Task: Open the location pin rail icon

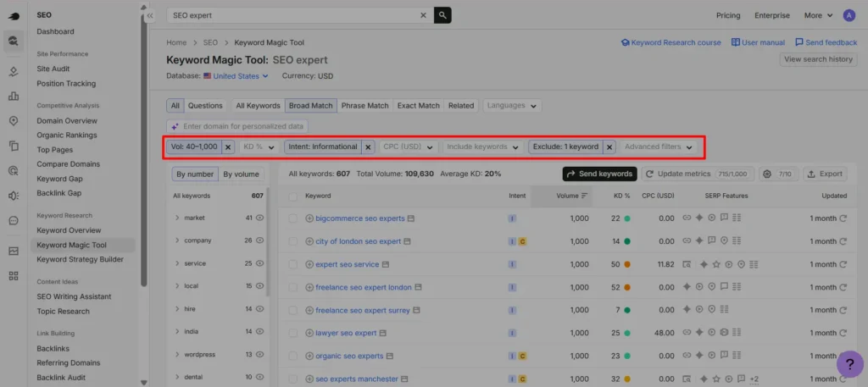Action: 14,121
